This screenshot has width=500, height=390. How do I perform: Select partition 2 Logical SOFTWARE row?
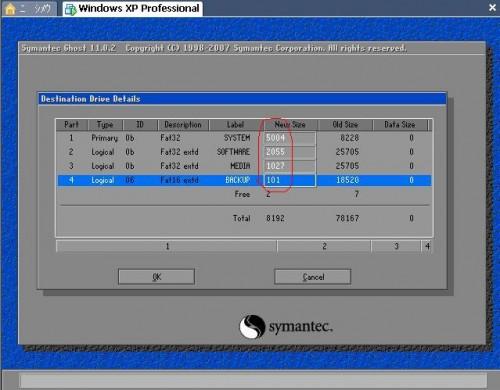244,152
